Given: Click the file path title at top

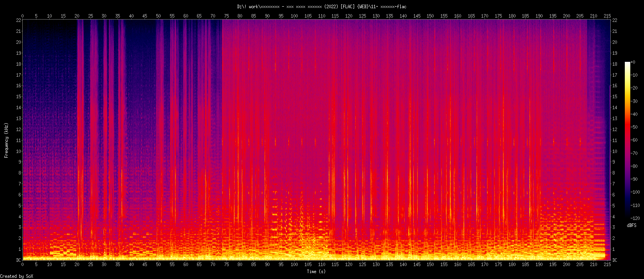Looking at the screenshot, I should 322,7.
